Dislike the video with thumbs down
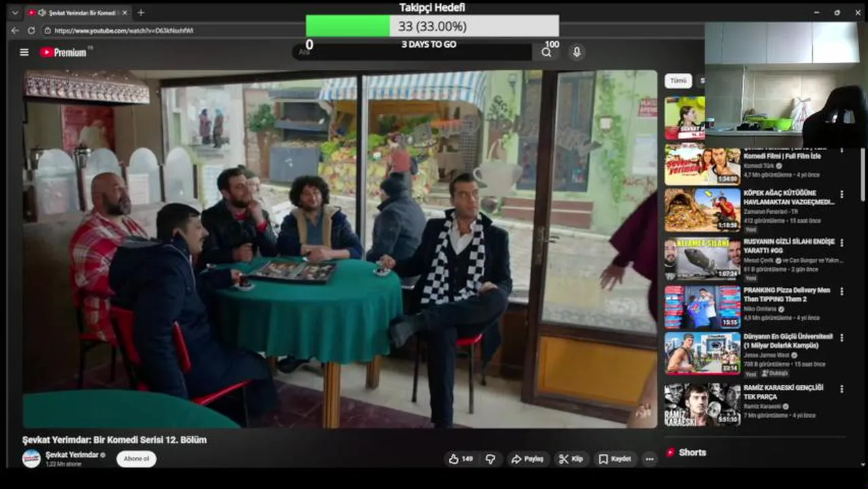 tap(490, 459)
